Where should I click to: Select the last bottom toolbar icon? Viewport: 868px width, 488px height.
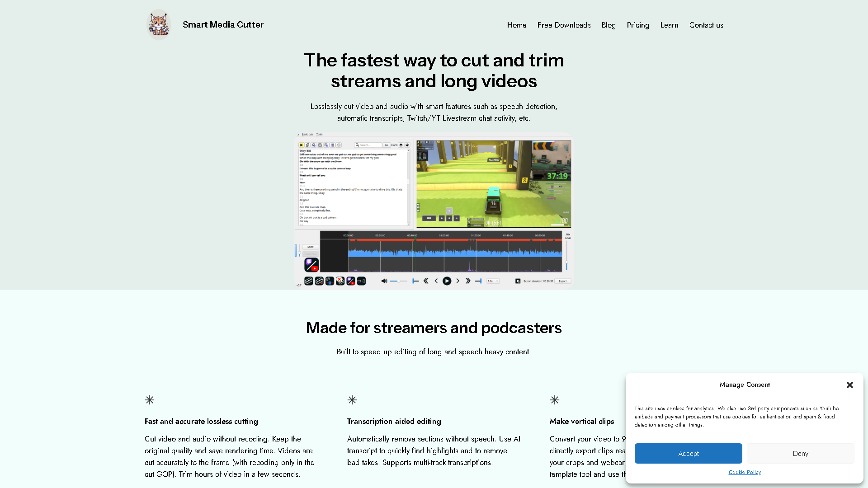coord(361,281)
